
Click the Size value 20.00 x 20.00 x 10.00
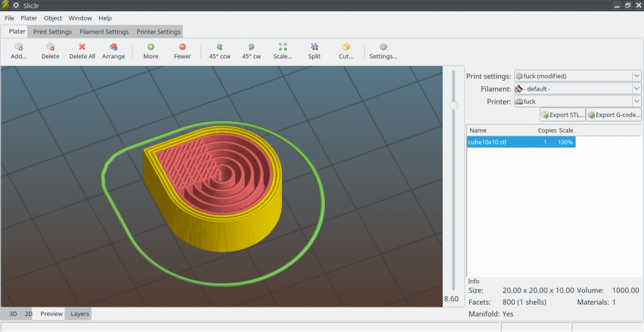[x=538, y=290]
